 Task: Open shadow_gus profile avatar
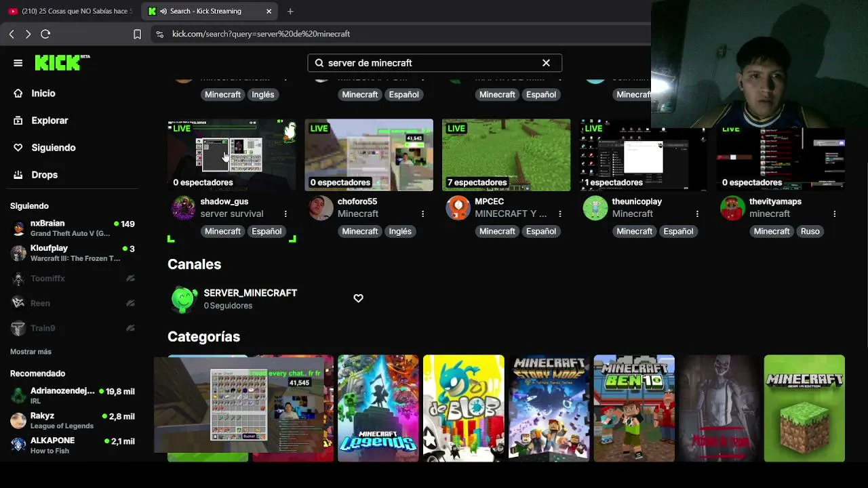(184, 208)
